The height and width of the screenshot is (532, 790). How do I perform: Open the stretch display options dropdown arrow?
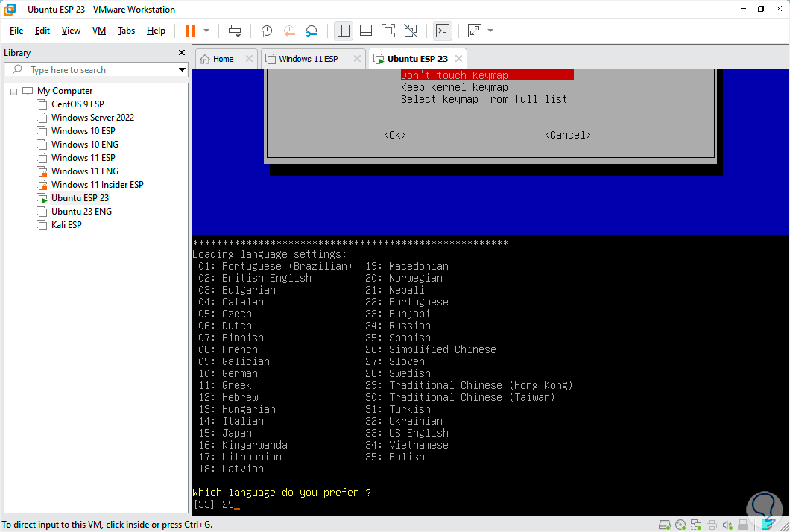[x=490, y=31]
